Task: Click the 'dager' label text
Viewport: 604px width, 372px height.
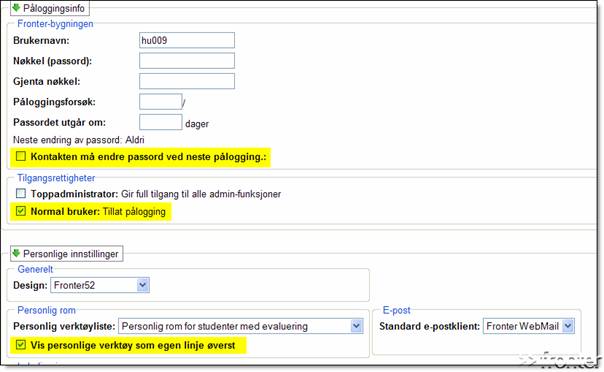Action: (197, 124)
